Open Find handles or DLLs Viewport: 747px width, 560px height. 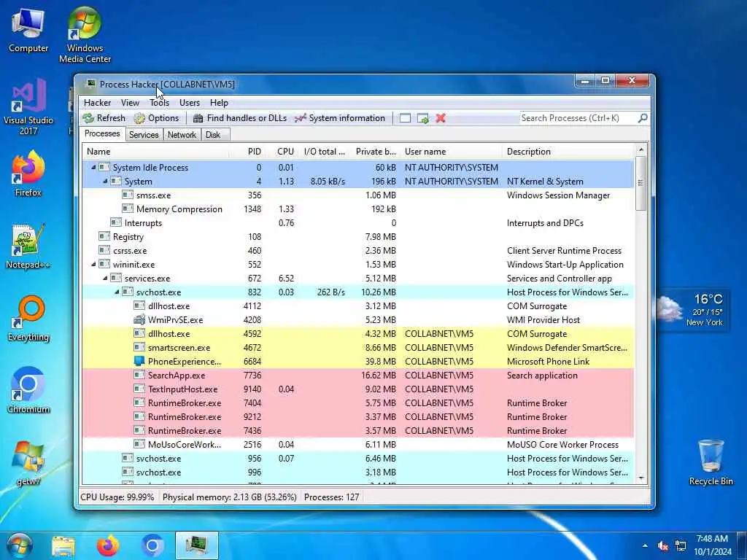point(240,118)
